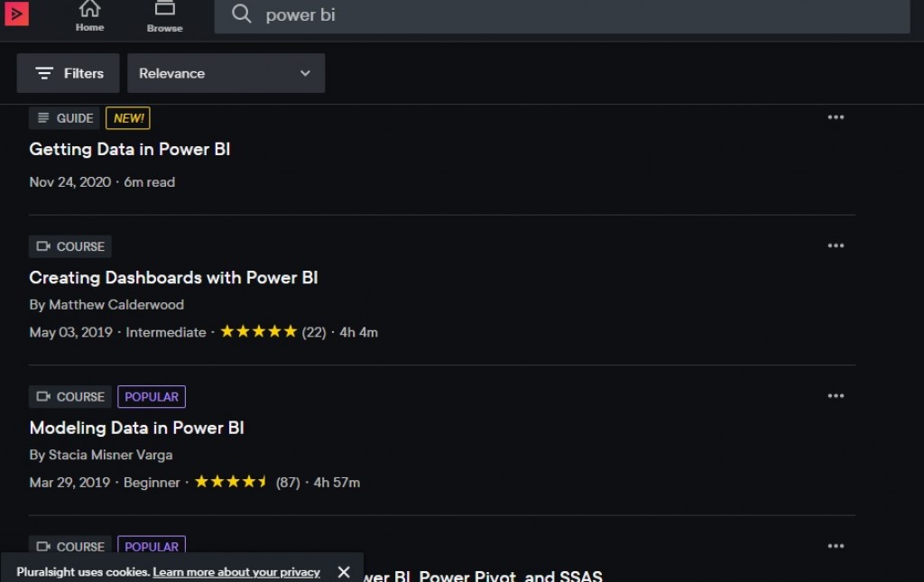Click the Pluralsight logo icon

tap(16, 14)
